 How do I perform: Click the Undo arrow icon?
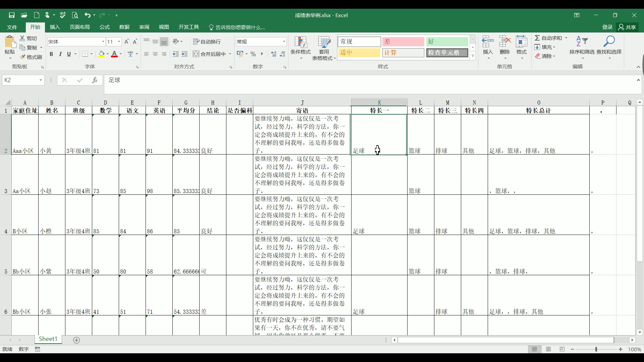tap(88, 15)
